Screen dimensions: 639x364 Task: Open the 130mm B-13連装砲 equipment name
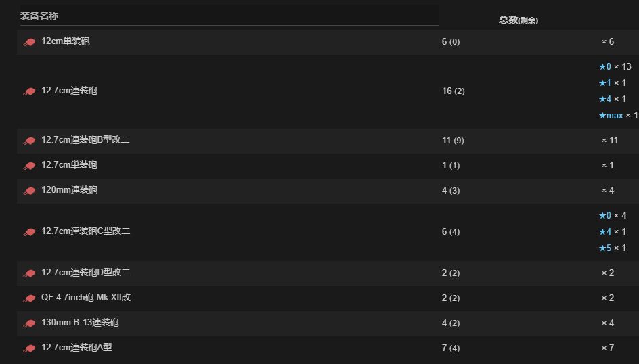coord(80,323)
